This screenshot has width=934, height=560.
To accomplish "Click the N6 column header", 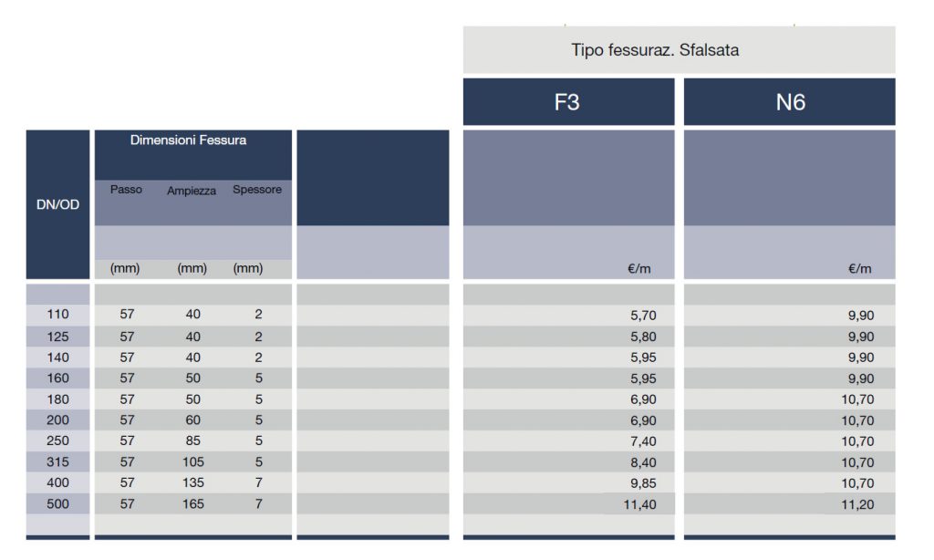I will pos(790,102).
